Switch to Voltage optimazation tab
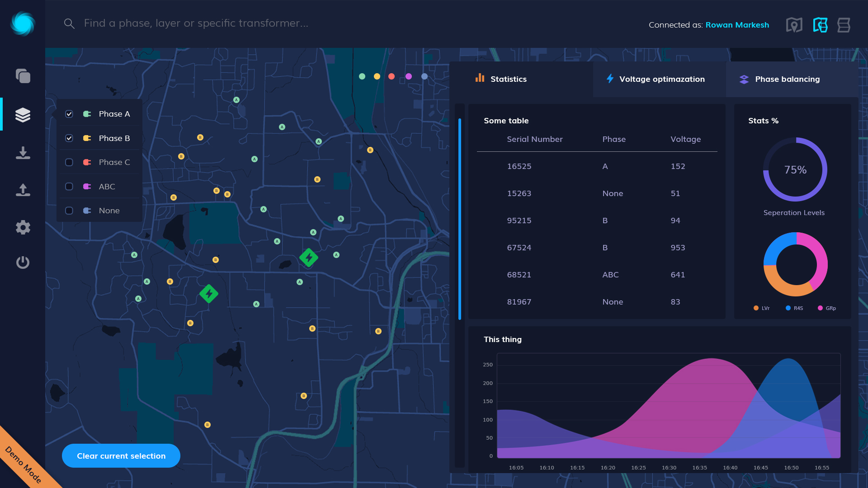 coord(660,79)
